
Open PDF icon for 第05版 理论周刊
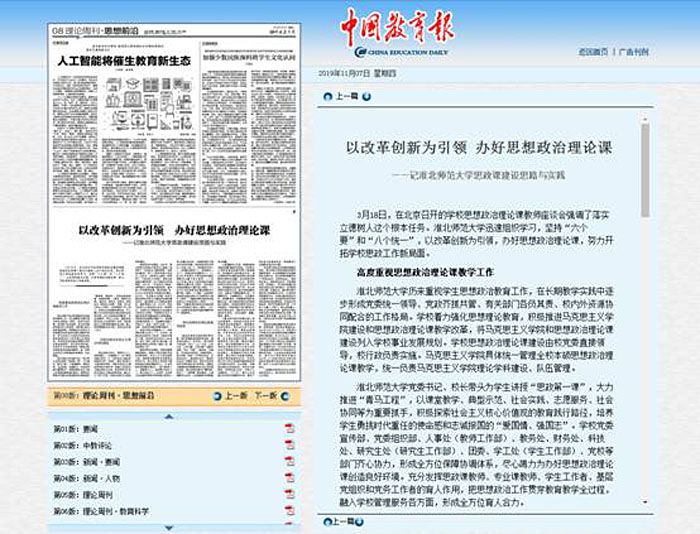tap(290, 494)
